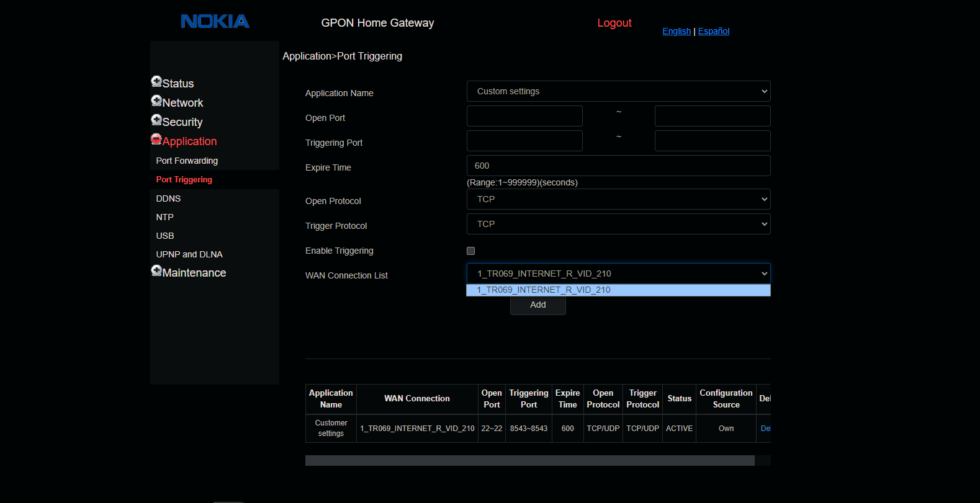980x503 pixels.
Task: Click the Add button
Action: tap(538, 305)
